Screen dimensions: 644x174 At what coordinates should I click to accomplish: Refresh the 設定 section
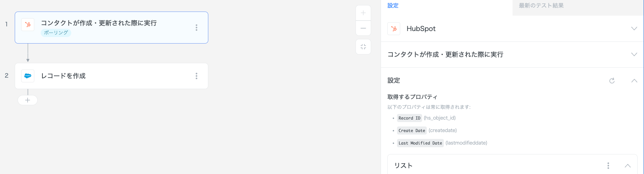click(x=612, y=81)
